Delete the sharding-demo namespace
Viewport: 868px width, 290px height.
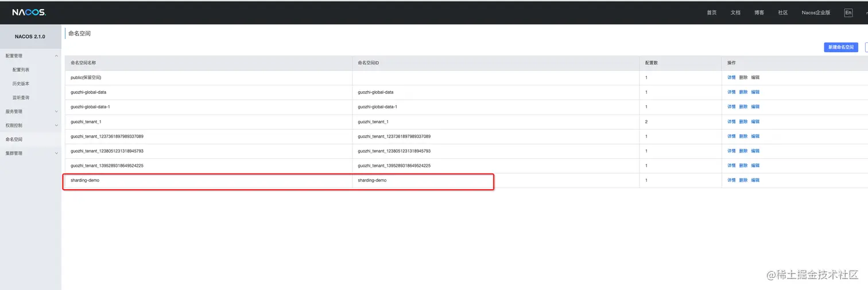point(743,180)
